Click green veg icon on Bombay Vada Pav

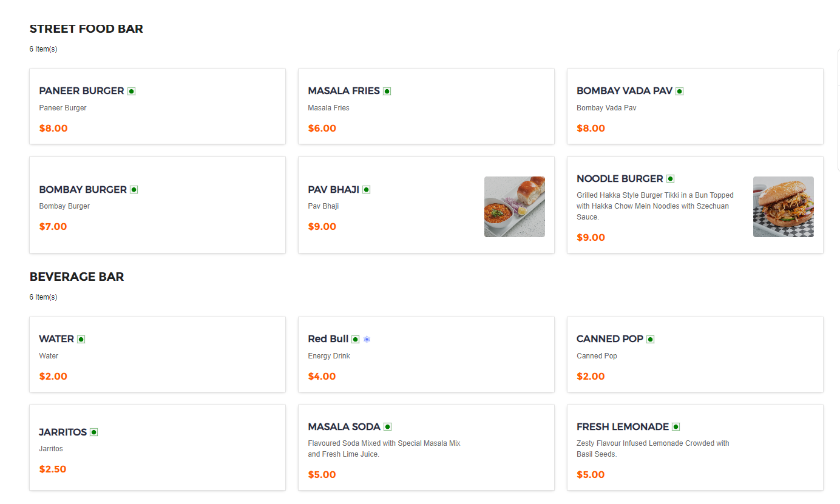(x=680, y=91)
